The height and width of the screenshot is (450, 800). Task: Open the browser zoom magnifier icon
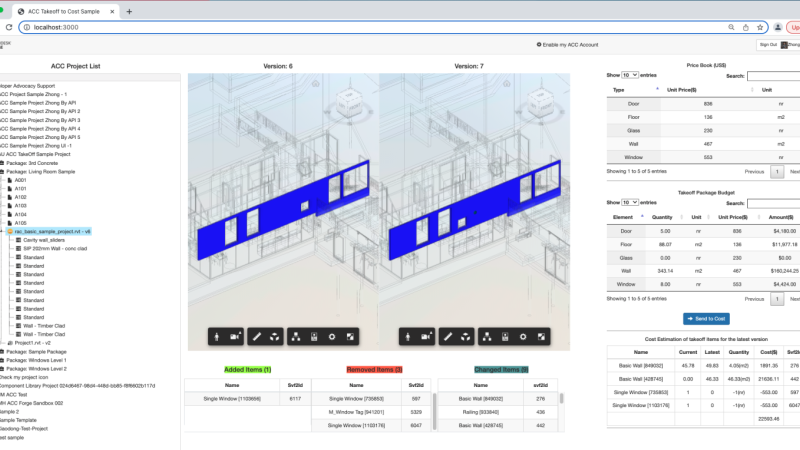pyautogui.click(x=731, y=27)
